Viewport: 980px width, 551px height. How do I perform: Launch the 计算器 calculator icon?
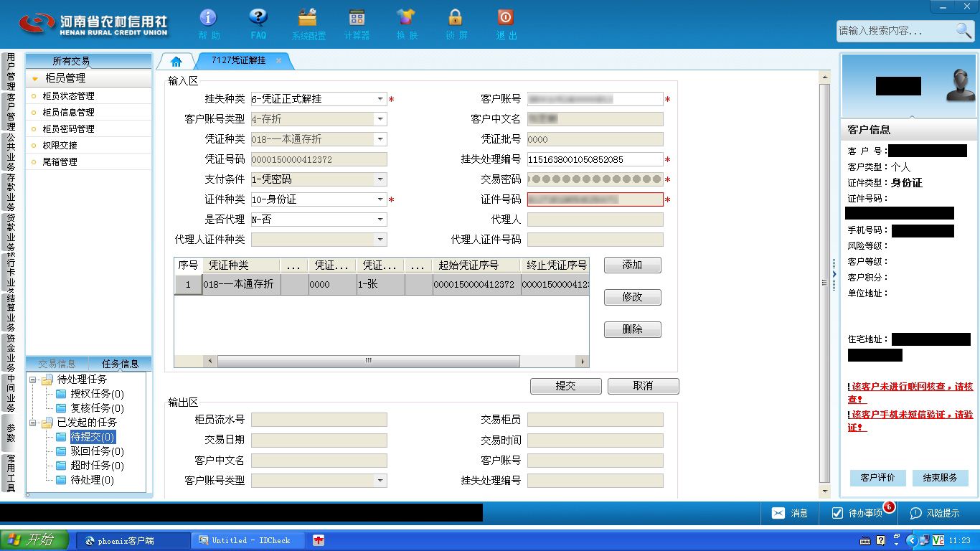pos(357,17)
